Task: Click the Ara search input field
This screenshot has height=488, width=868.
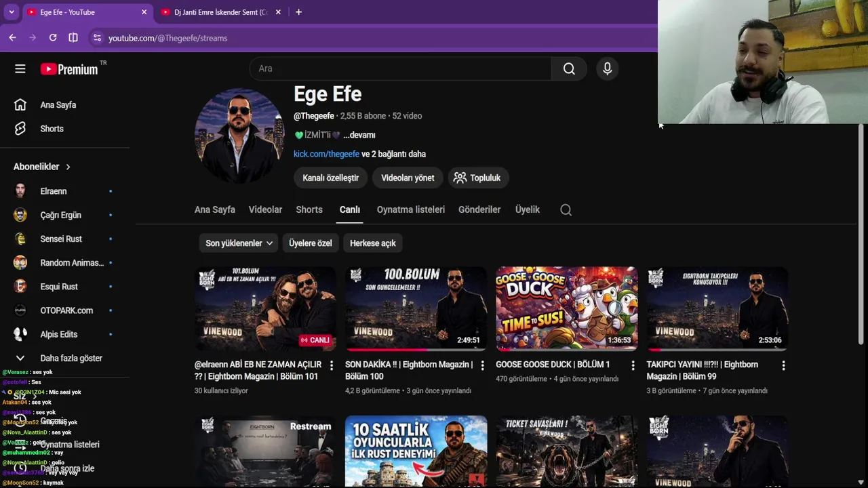Action: pyautogui.click(x=400, y=68)
